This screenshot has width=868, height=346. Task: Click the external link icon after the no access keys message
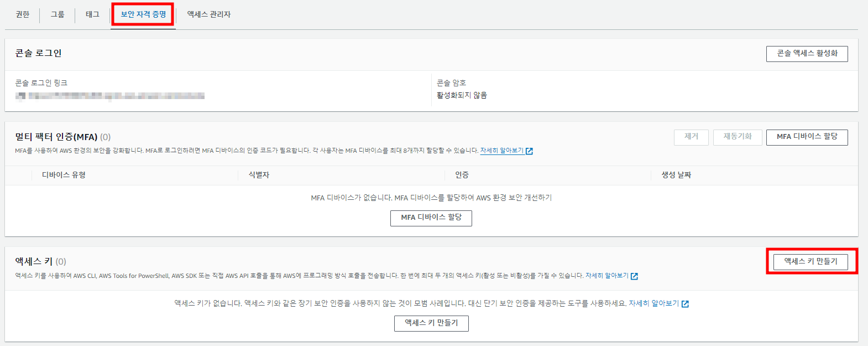pos(685,304)
